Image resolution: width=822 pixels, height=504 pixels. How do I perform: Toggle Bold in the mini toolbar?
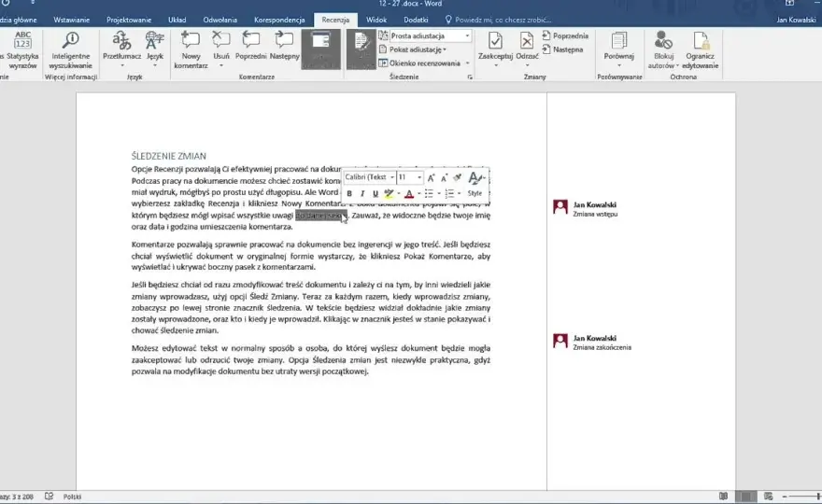(349, 193)
